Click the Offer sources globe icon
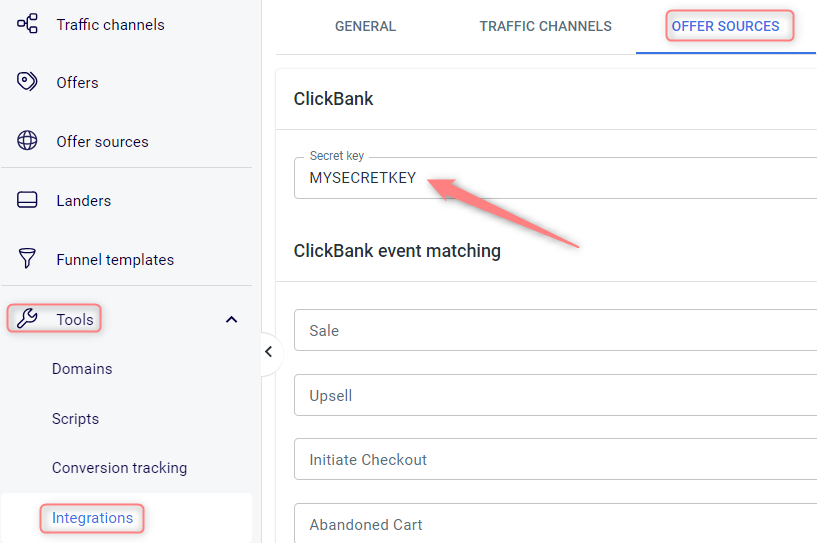 click(27, 141)
